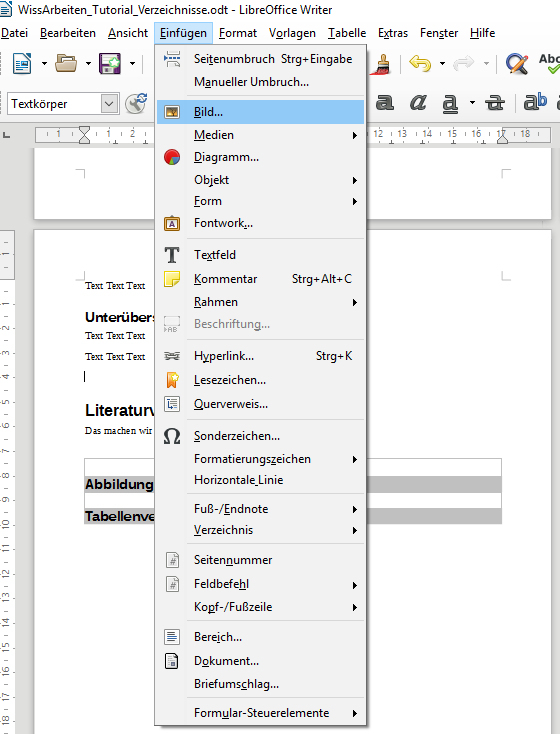This screenshot has height=734, width=560.
Task: Open the New document dropdown arrow
Action: (44, 63)
